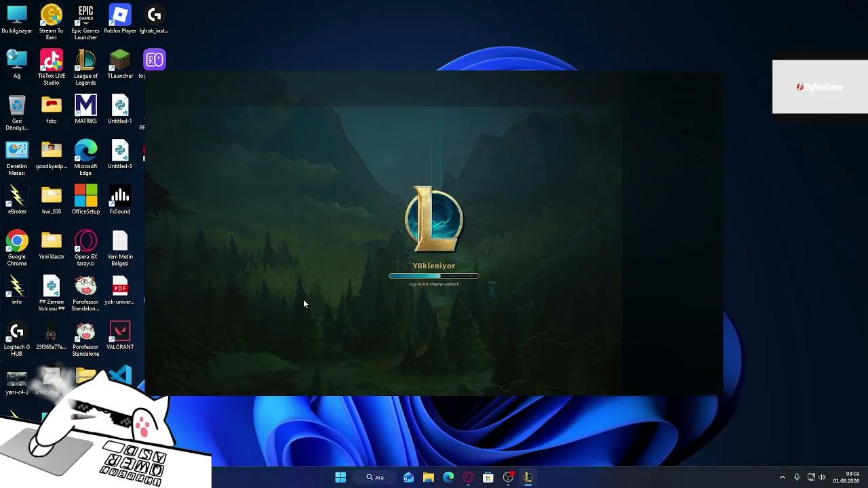868x488 pixels.
Task: Open the Bu bilgisayar desktop icon
Action: click(17, 20)
